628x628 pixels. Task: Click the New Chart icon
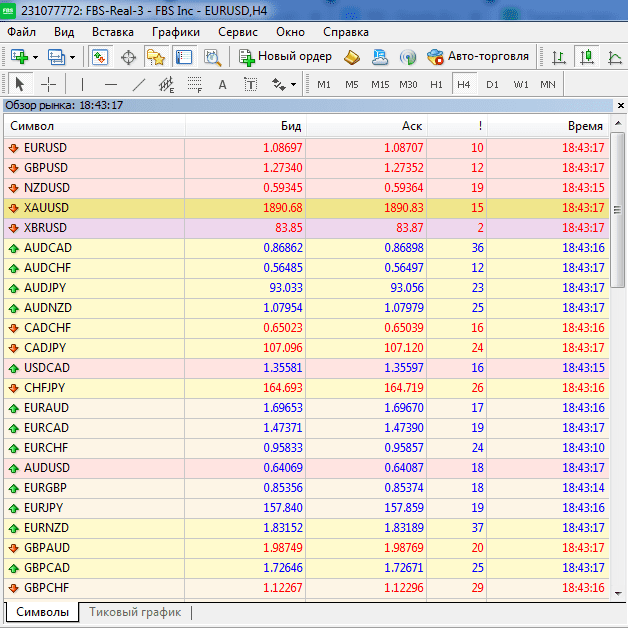[x=19, y=56]
